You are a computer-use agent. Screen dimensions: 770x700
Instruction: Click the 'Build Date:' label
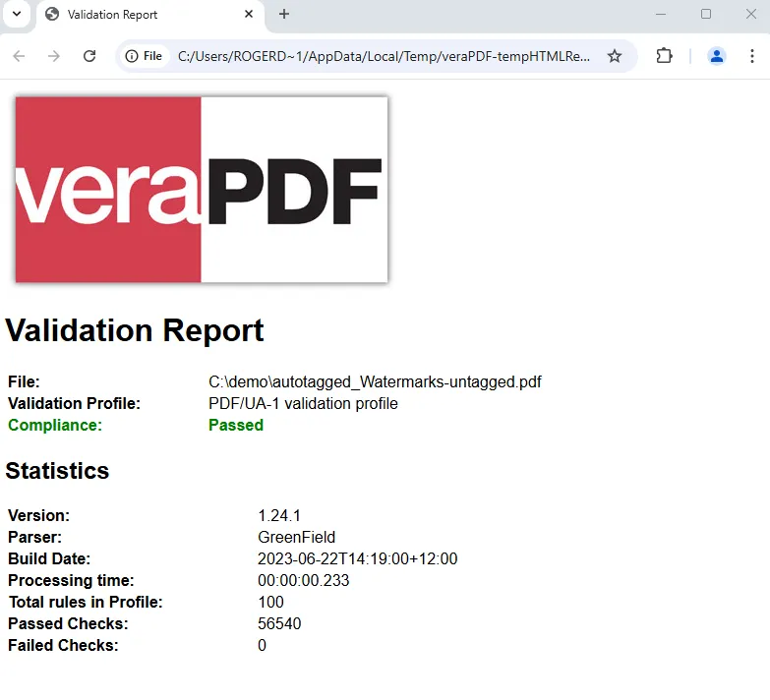click(x=49, y=558)
